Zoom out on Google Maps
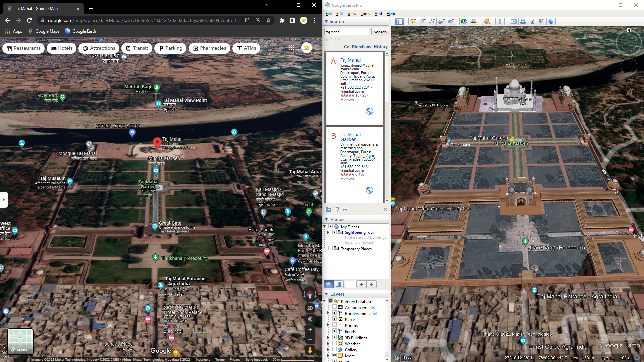The image size is (644, 362). pos(310,339)
